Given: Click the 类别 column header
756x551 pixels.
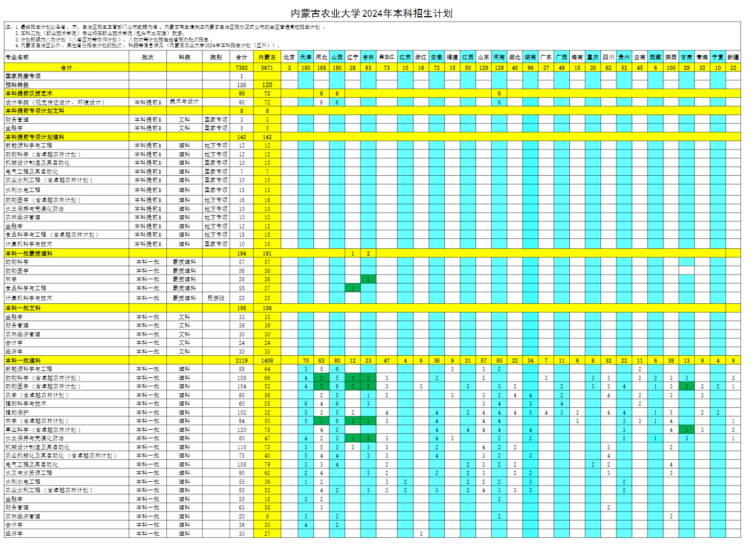Looking at the screenshot, I should (216, 57).
